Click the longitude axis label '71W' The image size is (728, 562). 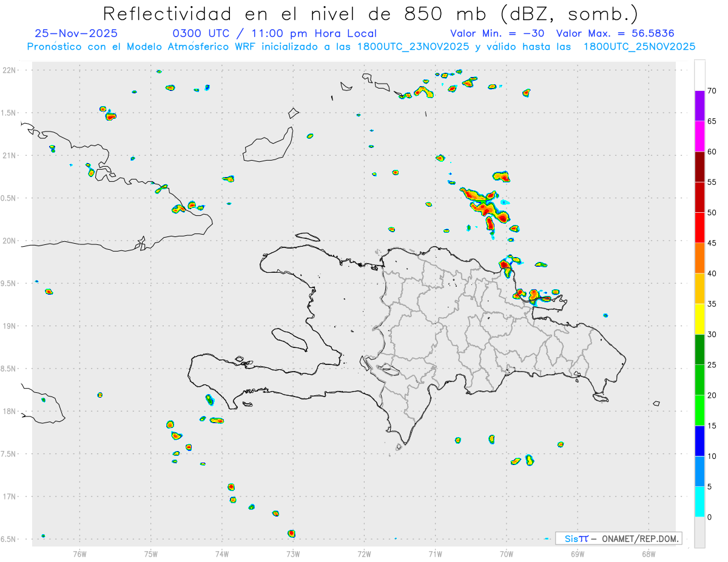coord(436,554)
